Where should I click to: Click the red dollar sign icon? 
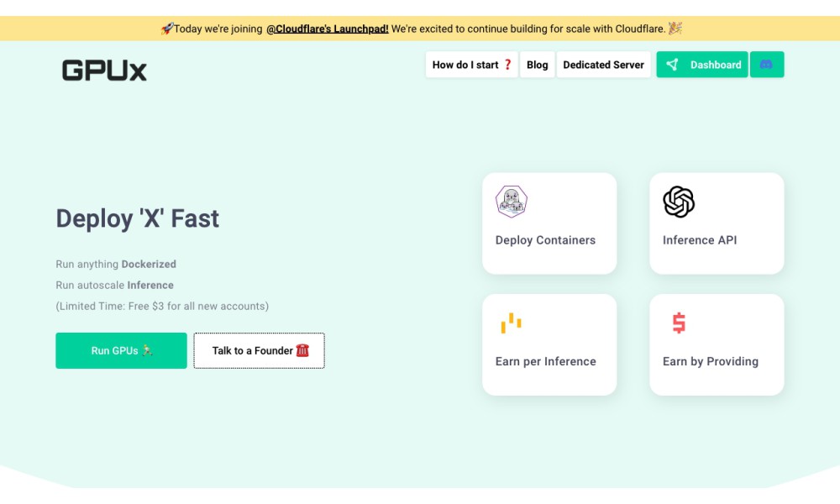[x=679, y=323]
